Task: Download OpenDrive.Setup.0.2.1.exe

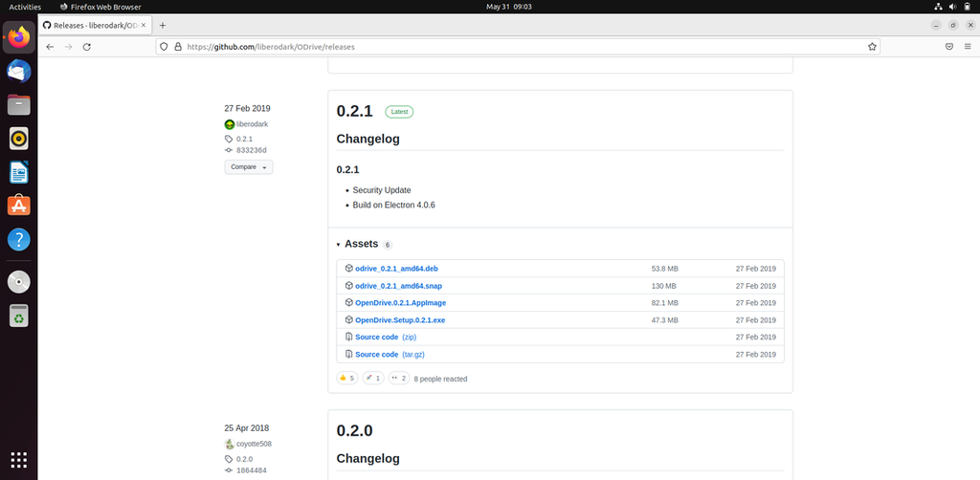Action: pyautogui.click(x=400, y=320)
